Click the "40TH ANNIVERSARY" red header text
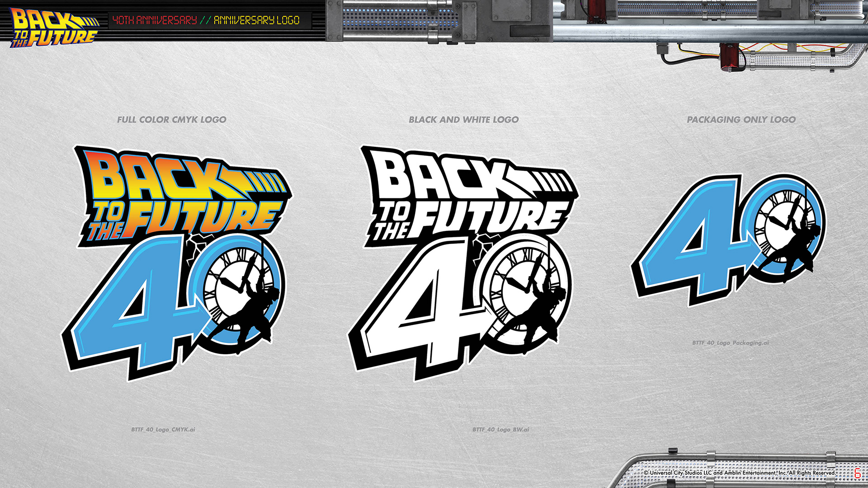868x488 pixels. [x=155, y=20]
